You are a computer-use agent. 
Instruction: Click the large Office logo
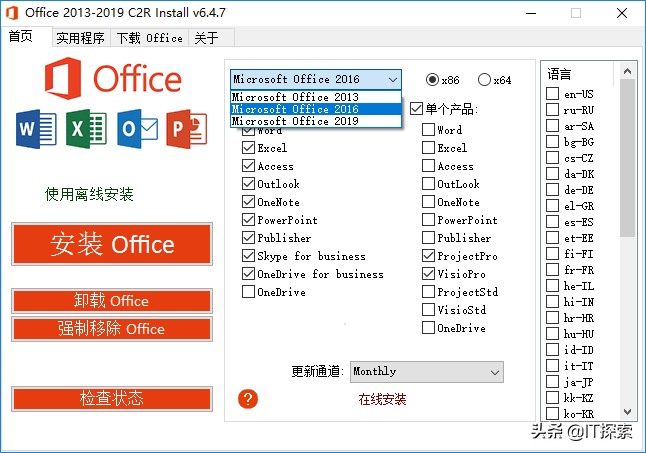tap(113, 78)
